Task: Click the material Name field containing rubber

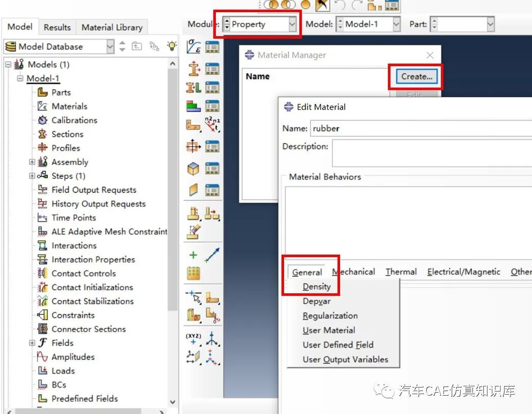Action: click(421, 128)
